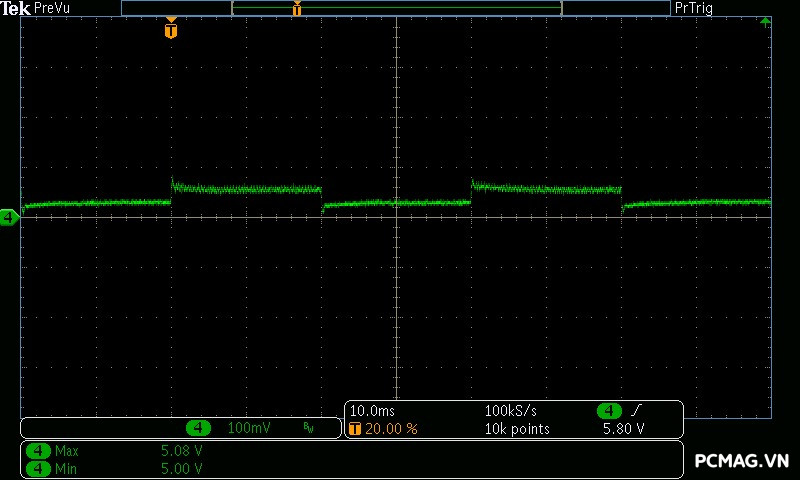Click the Tek logo
Viewport: 800px width, 480px height.
[15, 8]
